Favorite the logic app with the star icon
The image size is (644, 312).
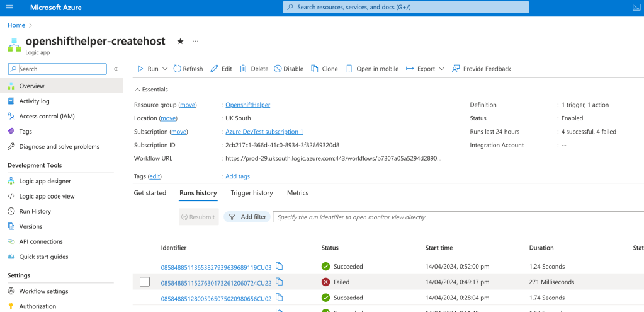point(180,41)
